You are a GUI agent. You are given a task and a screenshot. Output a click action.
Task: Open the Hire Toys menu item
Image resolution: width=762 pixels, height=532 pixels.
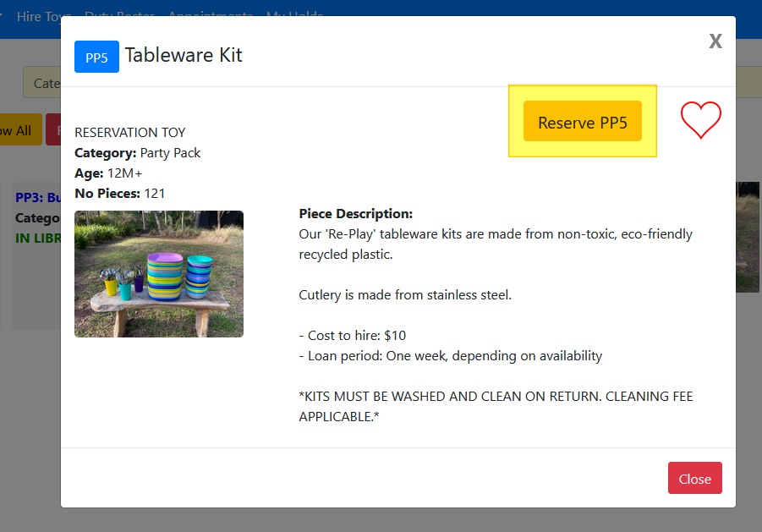tap(41, 15)
